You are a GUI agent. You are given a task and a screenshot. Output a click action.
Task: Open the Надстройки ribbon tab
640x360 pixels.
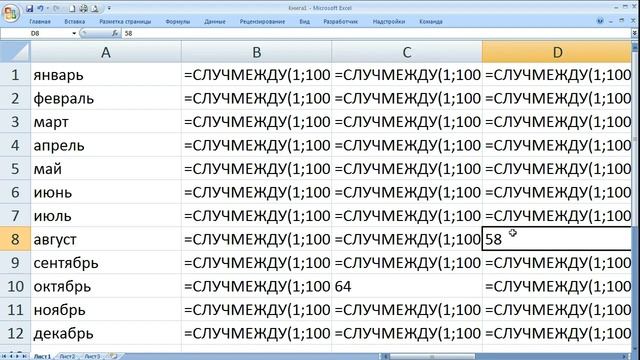[389, 22]
